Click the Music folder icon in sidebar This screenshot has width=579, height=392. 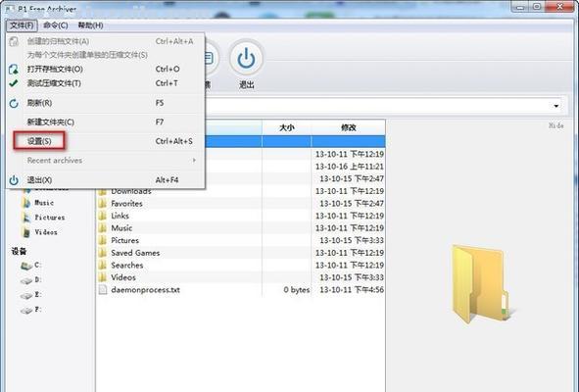[26, 203]
